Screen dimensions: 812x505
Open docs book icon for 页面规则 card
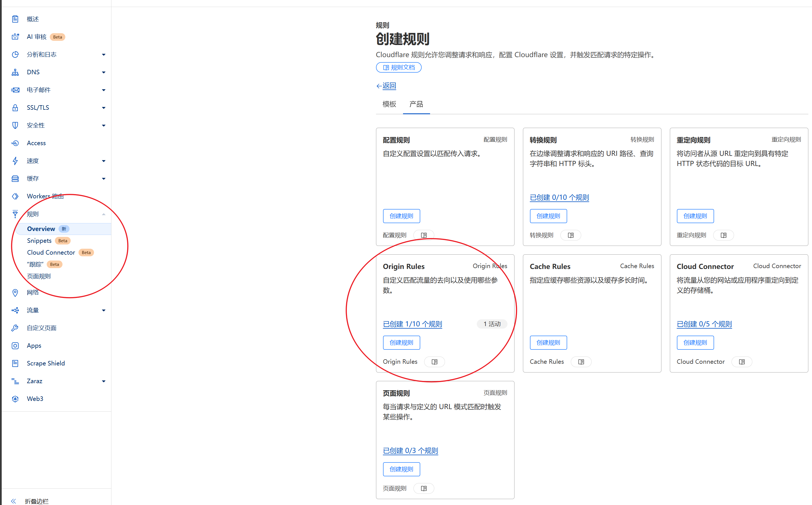[x=424, y=488]
